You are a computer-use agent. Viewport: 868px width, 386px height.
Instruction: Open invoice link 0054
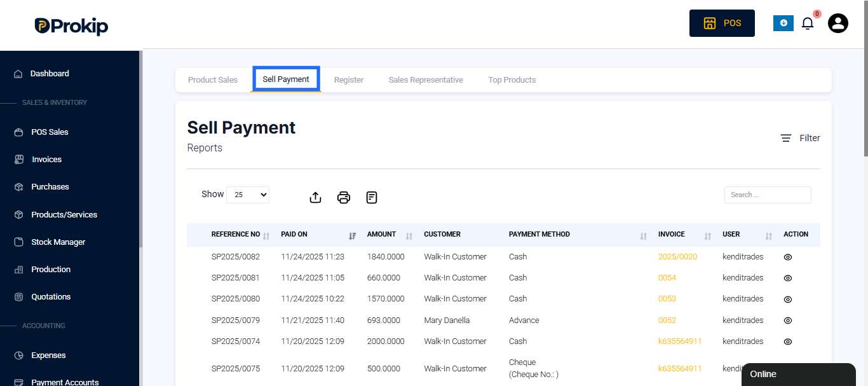coord(667,278)
